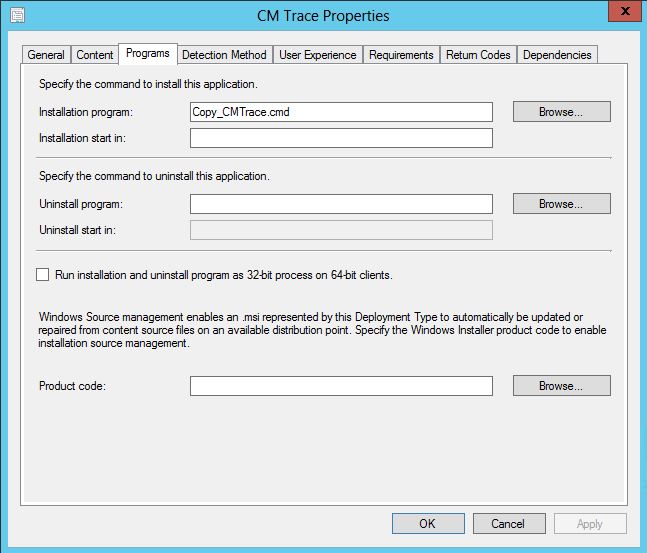
Task: Browse for the product code
Action: point(562,386)
